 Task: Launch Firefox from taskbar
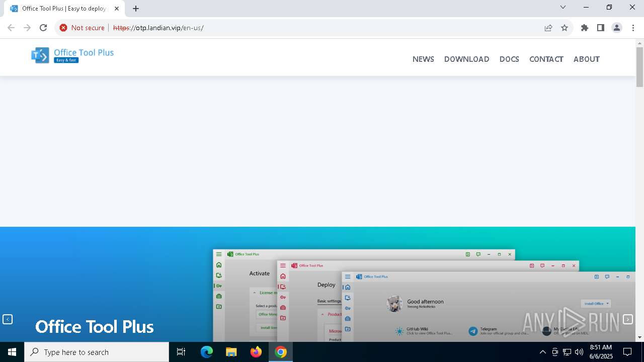[256, 352]
